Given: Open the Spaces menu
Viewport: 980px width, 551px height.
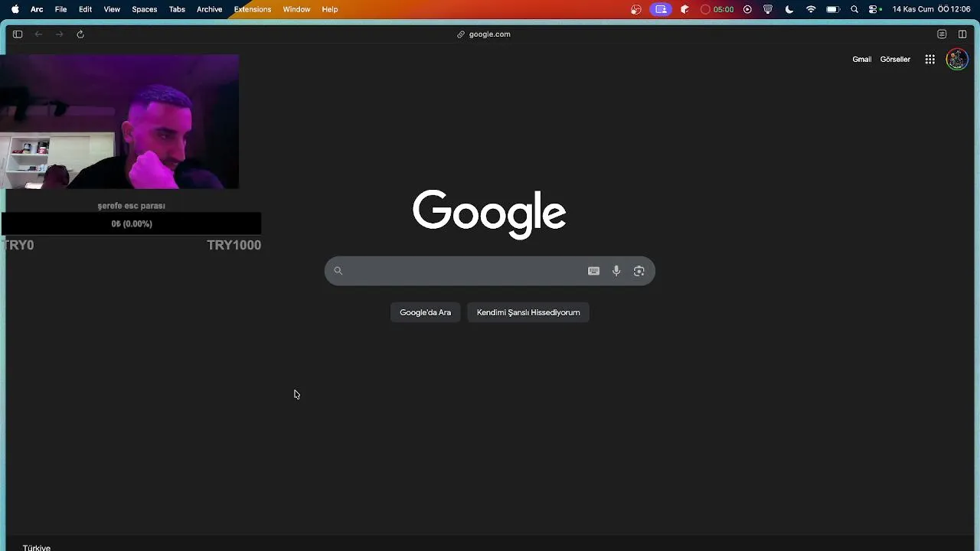Looking at the screenshot, I should point(144,9).
